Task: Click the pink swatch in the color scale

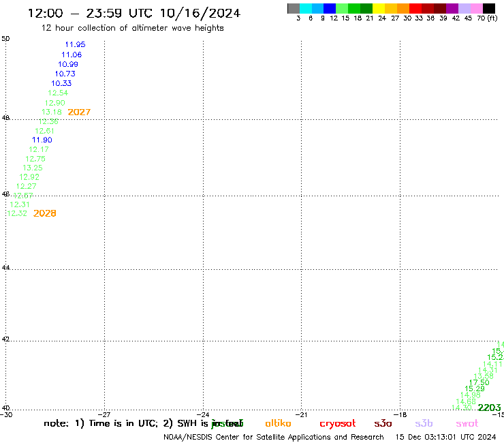Action: [477, 8]
